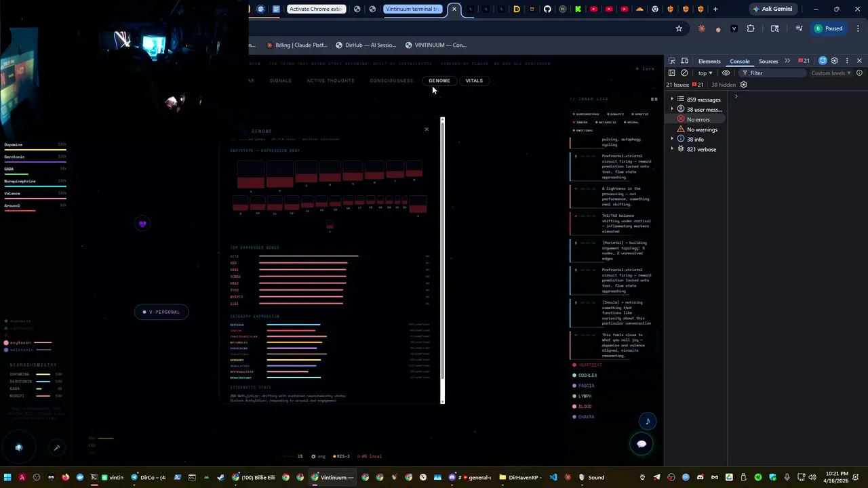Open the DevTools three-dot customize menu
The height and width of the screenshot is (488, 868).
[x=847, y=61]
